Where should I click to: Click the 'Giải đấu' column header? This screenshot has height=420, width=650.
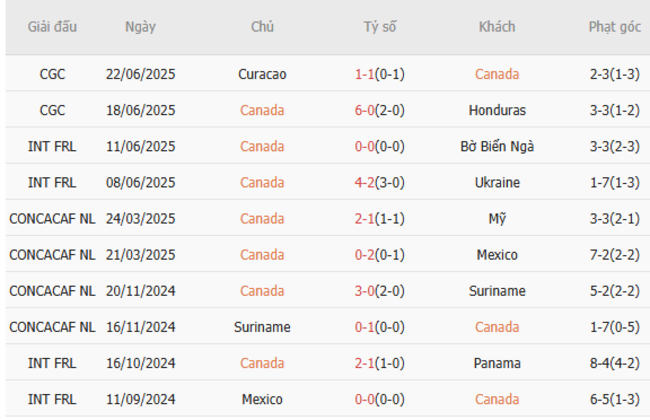[x=51, y=27]
